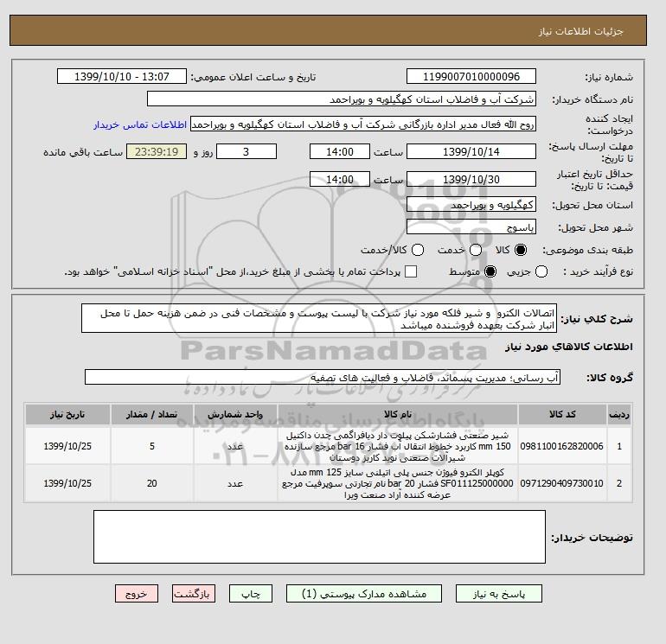Viewport: 666px width, 644px height.
Task: Click the price validity date 1399/10/30
Action: pyautogui.click(x=471, y=179)
